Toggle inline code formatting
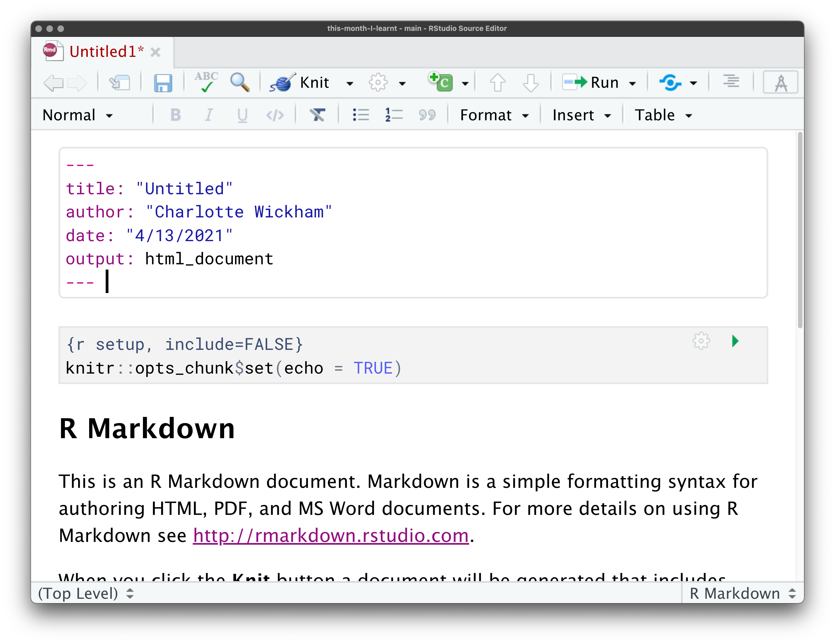Viewport: 835px width, 644px height. [x=275, y=115]
